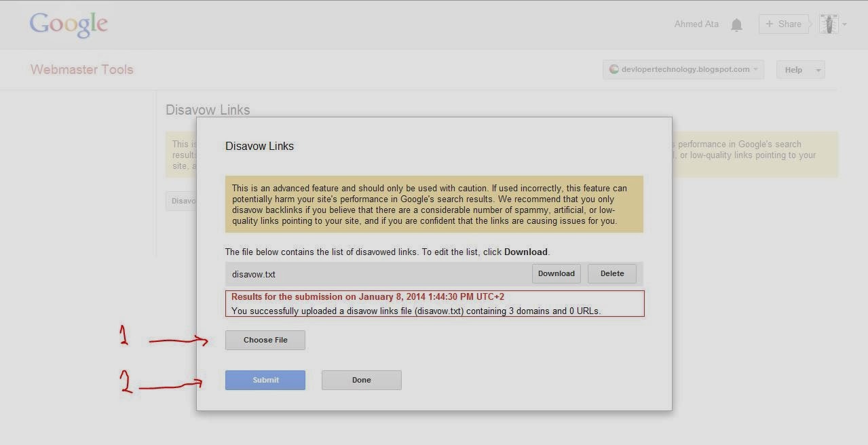
Task: Click the advanced feature warning box
Action: click(434, 204)
